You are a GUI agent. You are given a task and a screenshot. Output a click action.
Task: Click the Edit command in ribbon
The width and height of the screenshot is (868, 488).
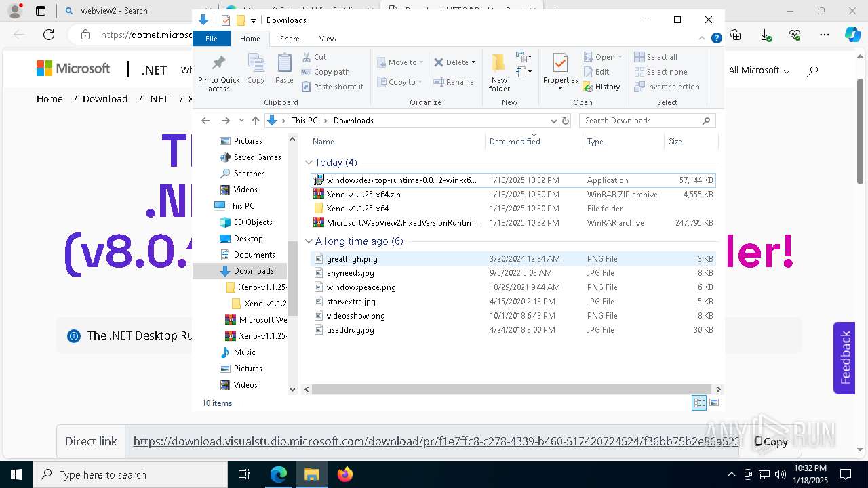click(596, 72)
